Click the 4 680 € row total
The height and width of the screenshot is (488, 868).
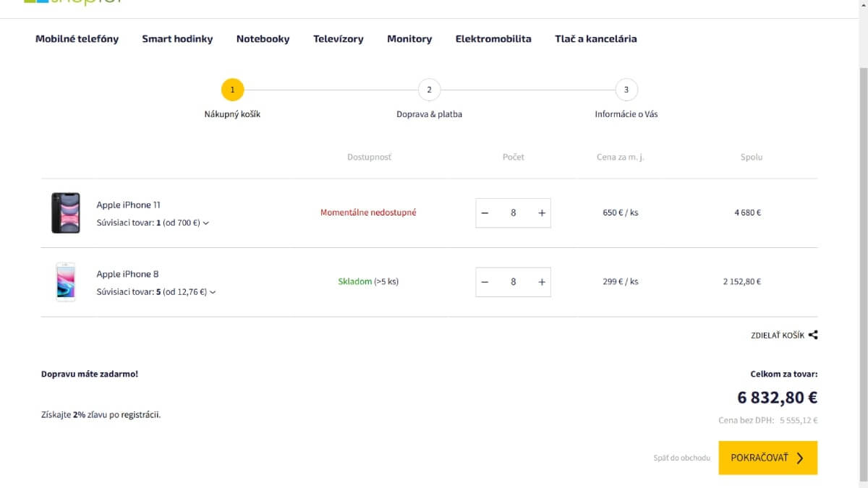[748, 213]
